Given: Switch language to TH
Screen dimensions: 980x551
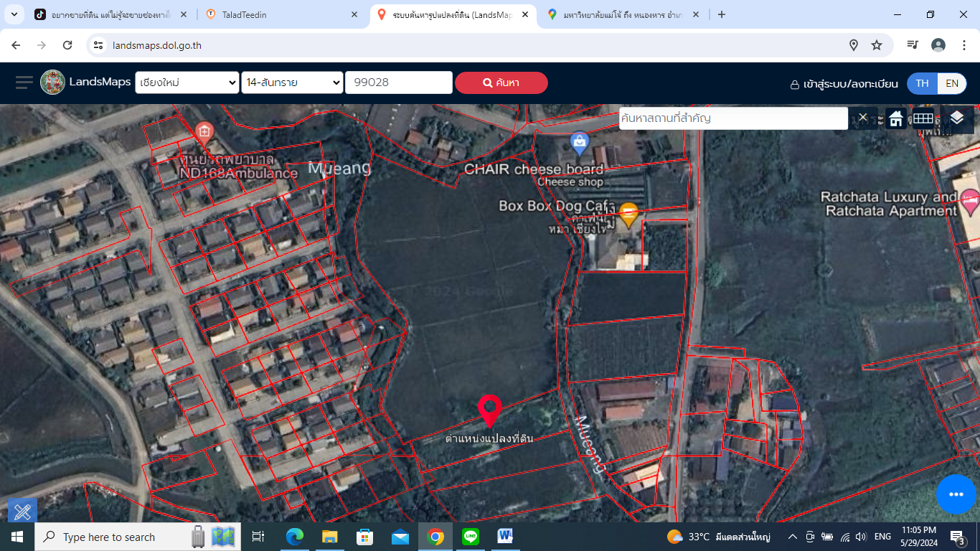Looking at the screenshot, I should coord(922,83).
